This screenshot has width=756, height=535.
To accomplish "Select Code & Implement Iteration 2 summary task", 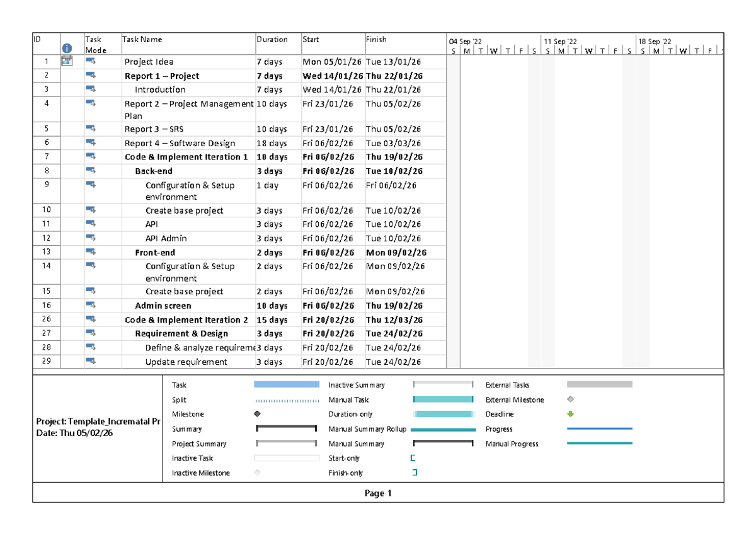I will tap(186, 319).
